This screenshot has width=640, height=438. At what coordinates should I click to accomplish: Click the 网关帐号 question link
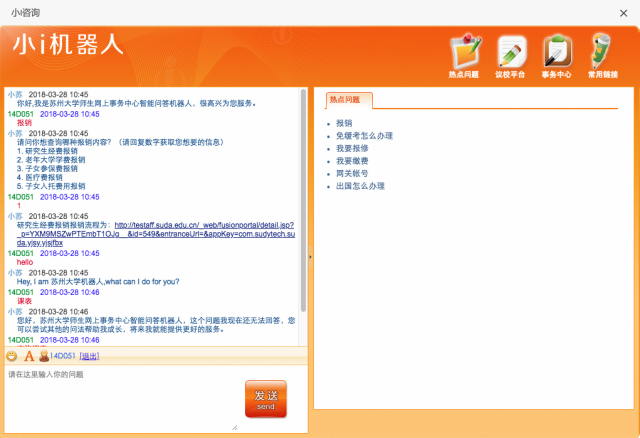coord(352,174)
